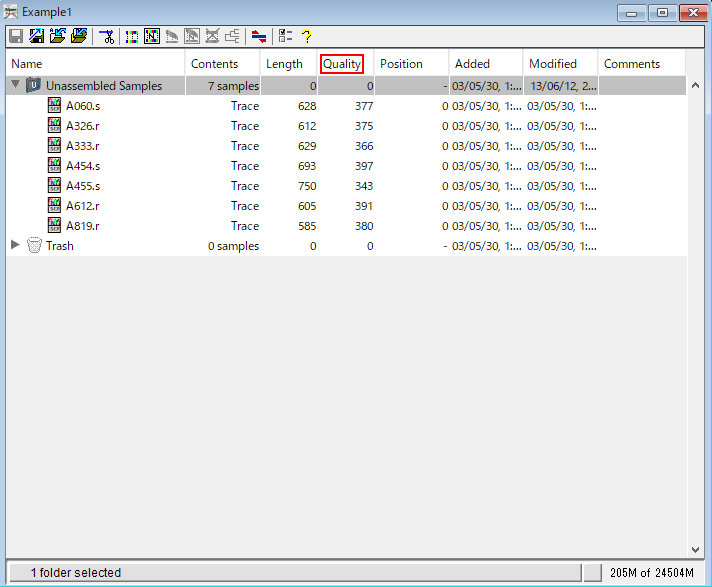Click the scissors trim ends icon
712x587 pixels.
point(107,36)
